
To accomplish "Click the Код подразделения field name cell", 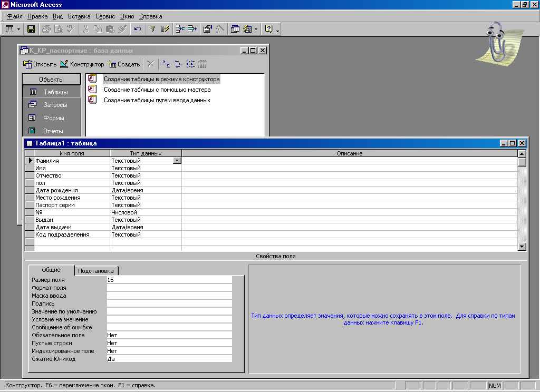I will (x=72, y=234).
